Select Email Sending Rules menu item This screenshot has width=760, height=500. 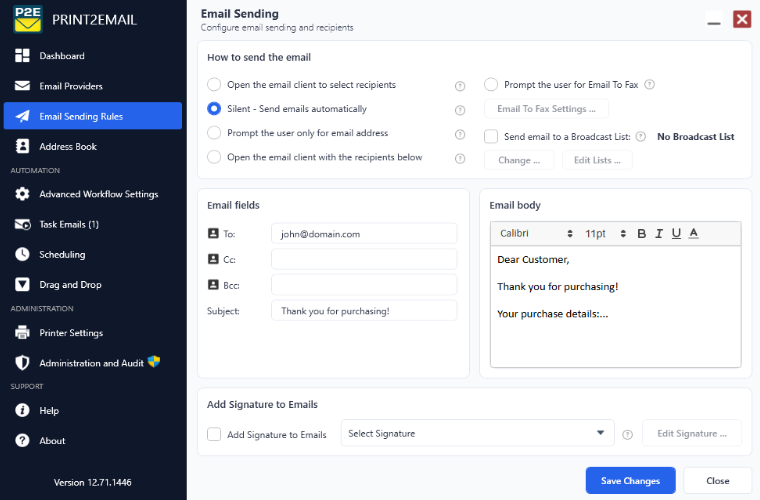click(93, 116)
